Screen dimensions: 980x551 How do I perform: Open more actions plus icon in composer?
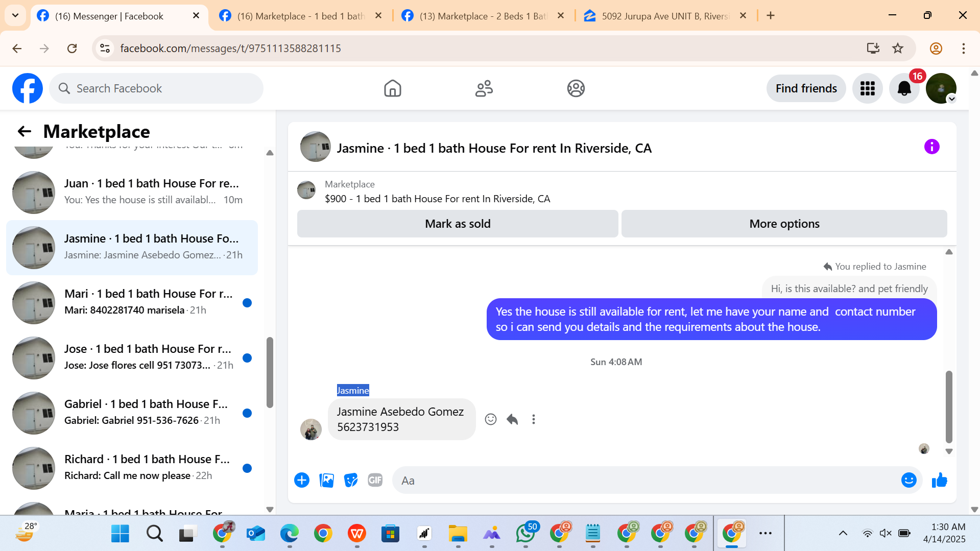pos(302,480)
